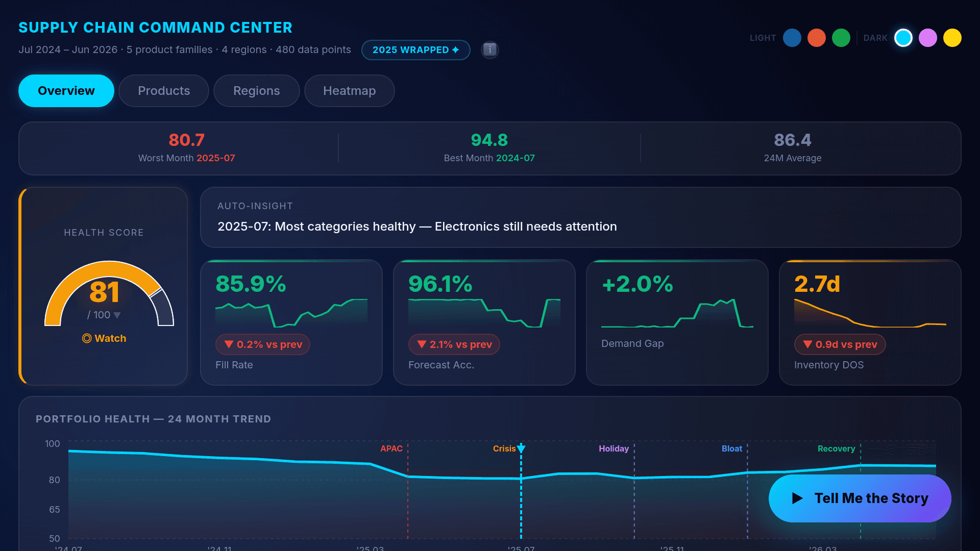Play Tell Me the Story
This screenshot has height=551, width=980.
click(860, 498)
